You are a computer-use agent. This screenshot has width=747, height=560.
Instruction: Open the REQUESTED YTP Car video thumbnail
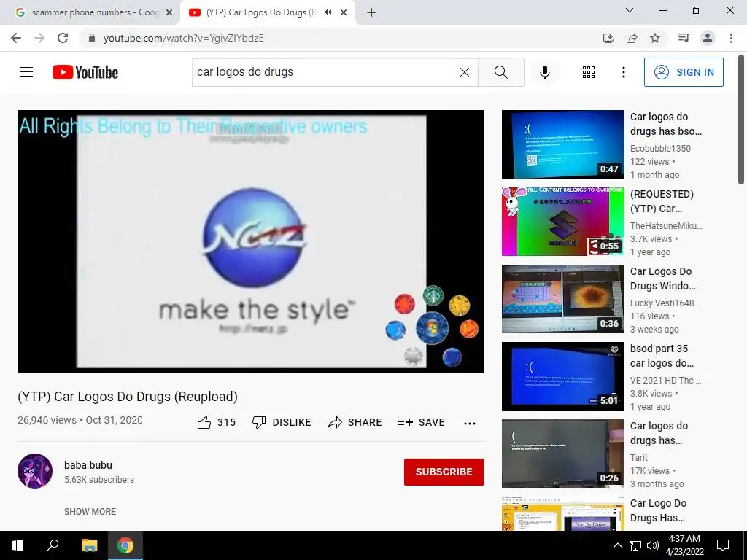[x=562, y=222]
